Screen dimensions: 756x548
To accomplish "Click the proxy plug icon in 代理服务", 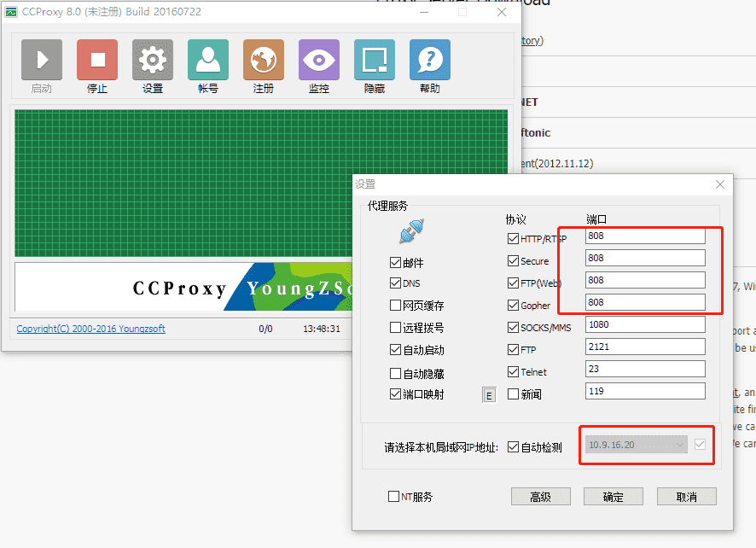I will (x=412, y=230).
